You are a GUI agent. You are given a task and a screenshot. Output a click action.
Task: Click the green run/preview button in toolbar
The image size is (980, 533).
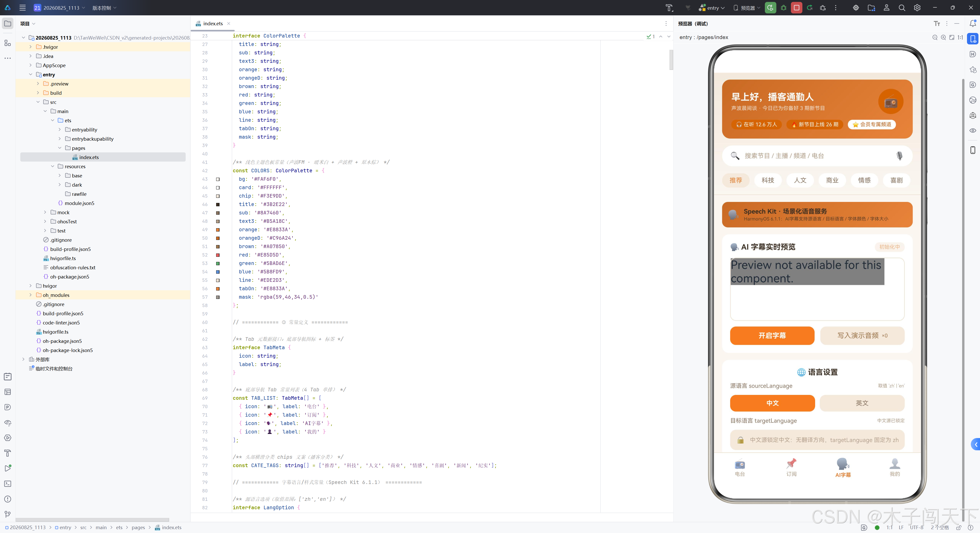point(770,8)
